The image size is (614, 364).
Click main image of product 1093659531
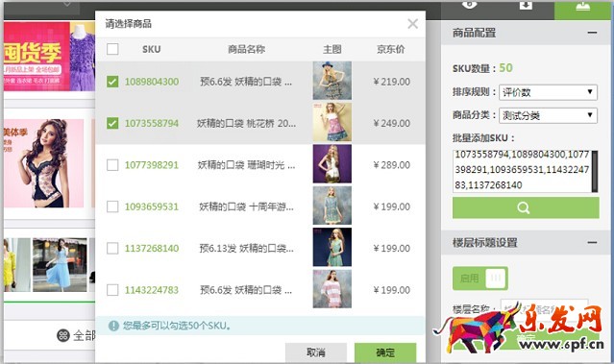332,206
